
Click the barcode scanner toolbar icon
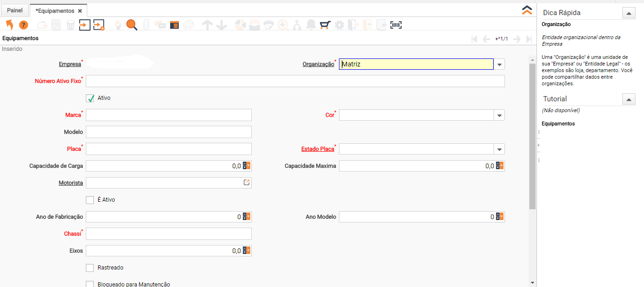pyautogui.click(x=396, y=25)
